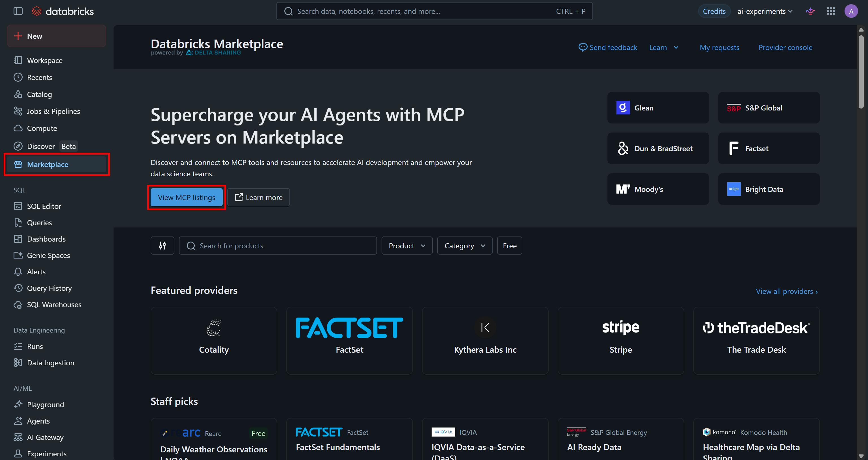Open My requests
The height and width of the screenshot is (460, 868).
(719, 47)
